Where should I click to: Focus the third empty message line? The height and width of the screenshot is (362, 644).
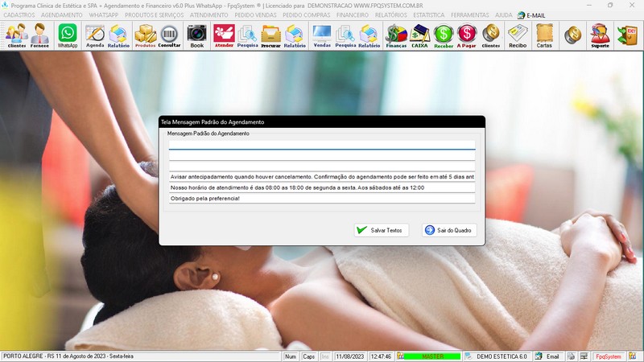[x=322, y=167]
